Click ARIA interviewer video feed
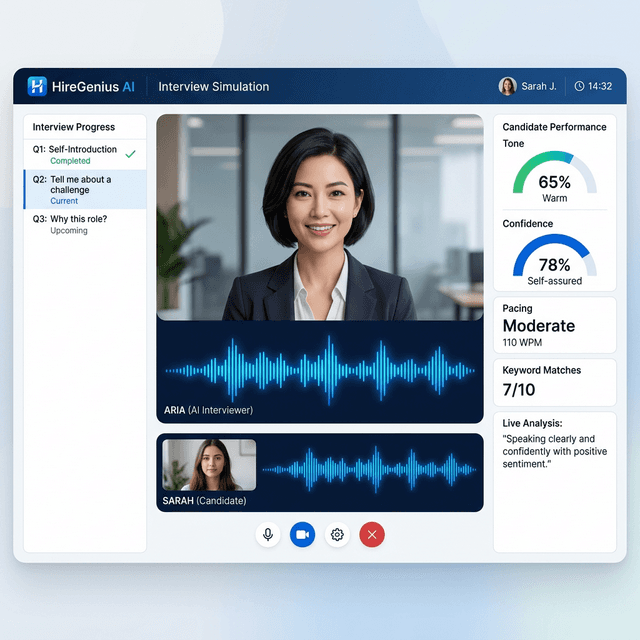 [320, 217]
